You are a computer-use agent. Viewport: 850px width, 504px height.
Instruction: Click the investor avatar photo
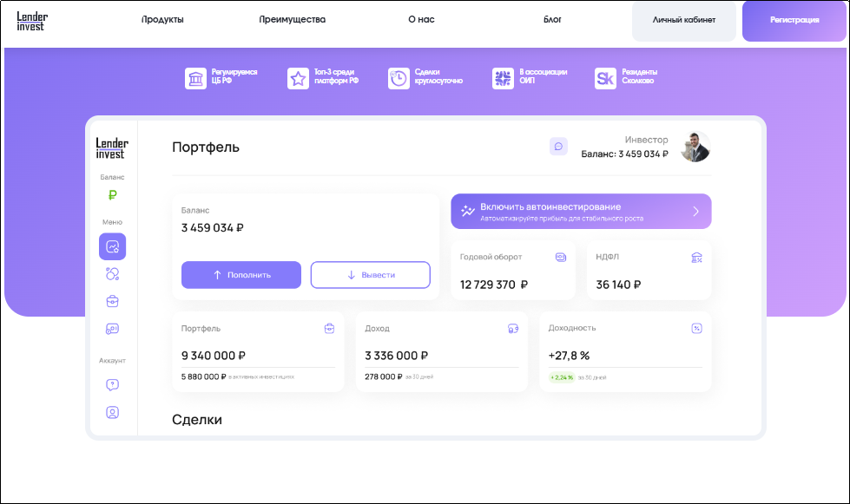[x=695, y=146]
